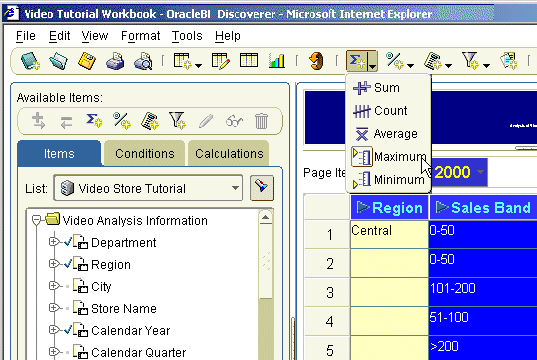Click the Delete trash icon in Available Items
The height and width of the screenshot is (360, 537).
click(x=261, y=121)
